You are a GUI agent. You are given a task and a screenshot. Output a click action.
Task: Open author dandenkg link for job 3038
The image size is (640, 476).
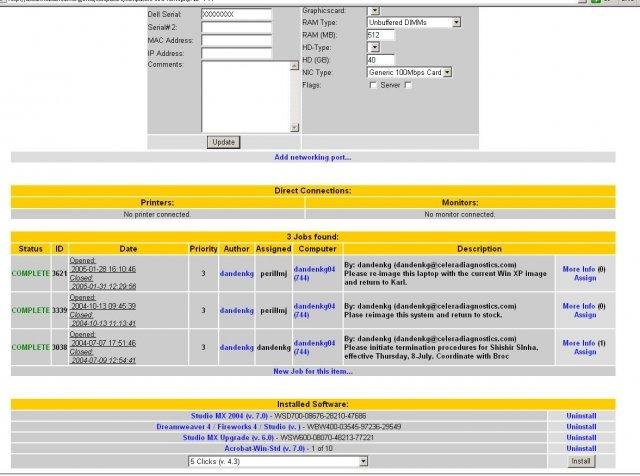[x=237, y=347]
